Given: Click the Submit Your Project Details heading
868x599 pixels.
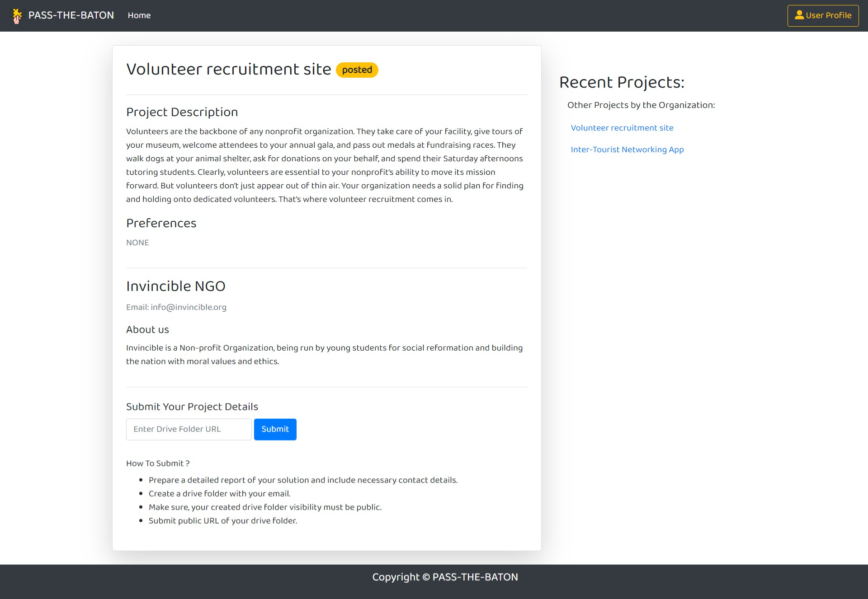Looking at the screenshot, I should 192,407.
